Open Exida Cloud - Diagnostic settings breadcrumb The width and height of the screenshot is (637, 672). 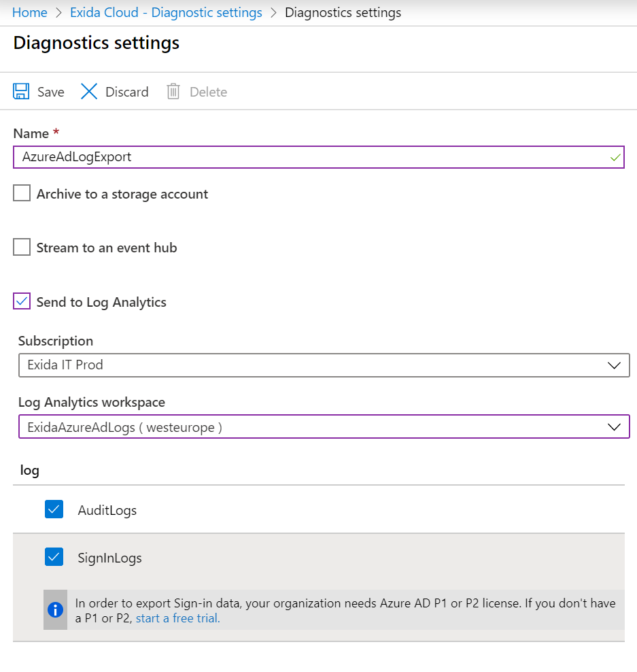pyautogui.click(x=165, y=12)
